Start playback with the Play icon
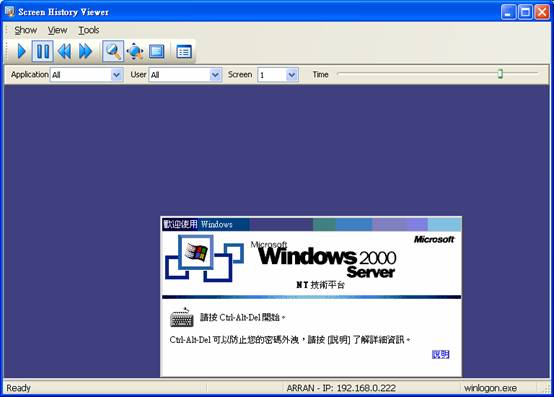 [x=21, y=52]
